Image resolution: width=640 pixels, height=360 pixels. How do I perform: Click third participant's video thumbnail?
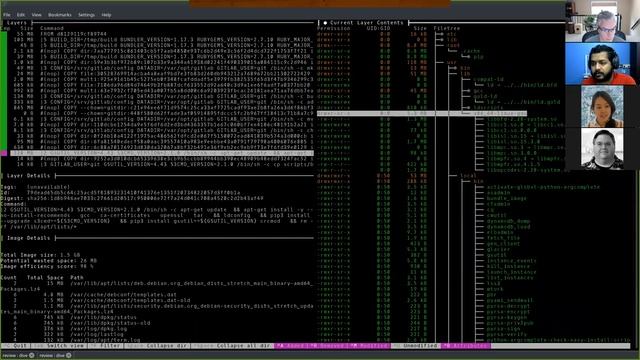[x=602, y=106]
